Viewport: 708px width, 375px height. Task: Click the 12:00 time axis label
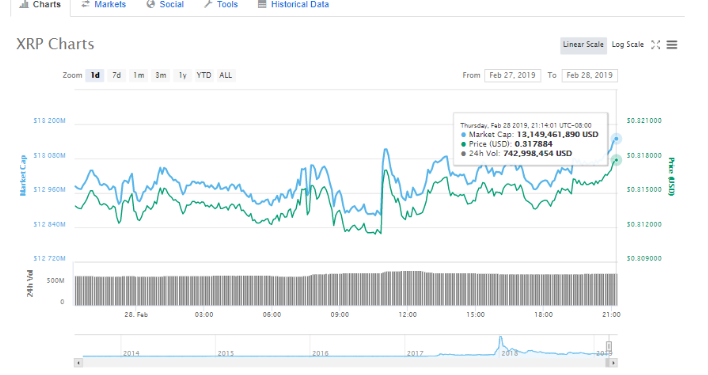tap(407, 315)
